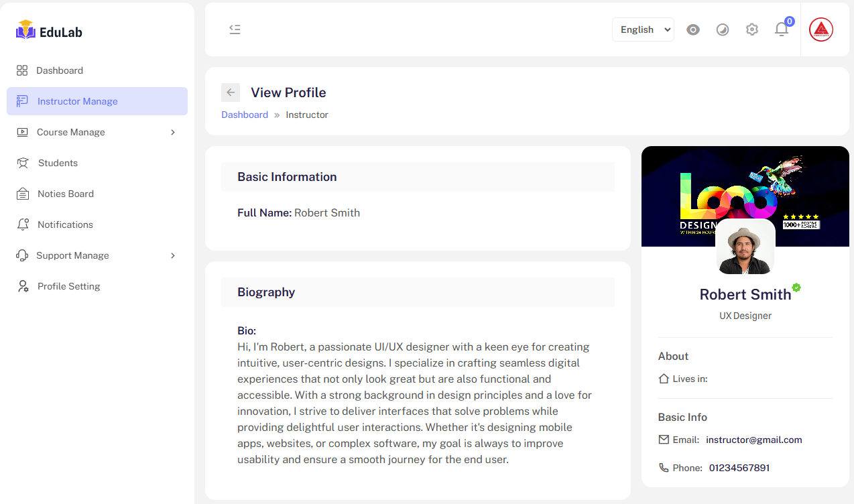Open Dashboard from the sidebar
The width and height of the screenshot is (854, 504).
coord(60,70)
